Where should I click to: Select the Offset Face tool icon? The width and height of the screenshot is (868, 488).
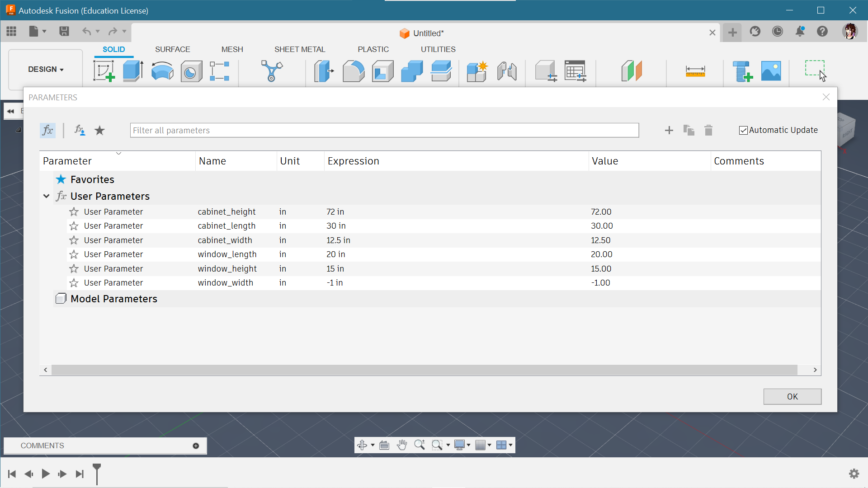point(441,71)
